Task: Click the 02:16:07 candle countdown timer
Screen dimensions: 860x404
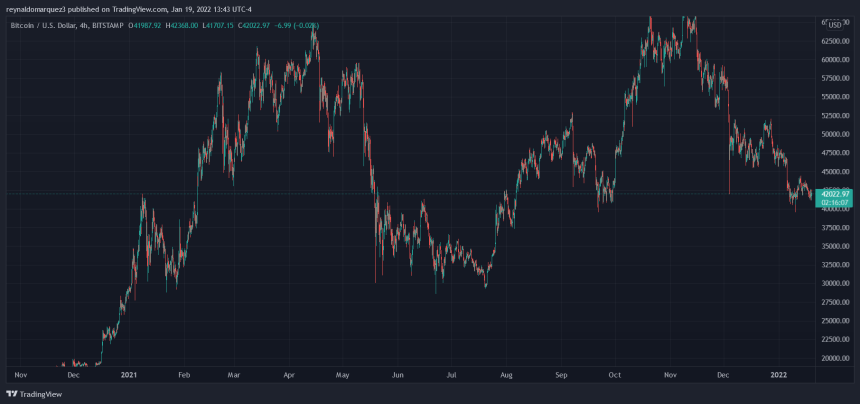Action: point(834,202)
